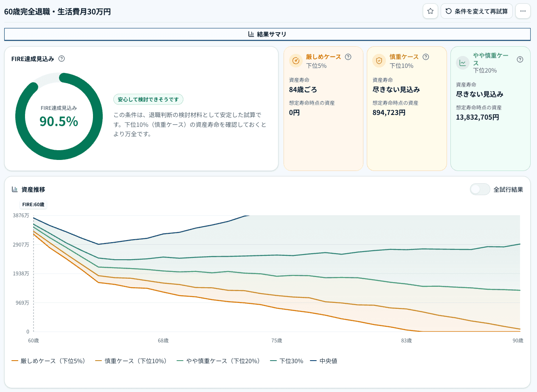The image size is (537, 392).
Task: Click the 75歳 x-axis label
Action: pos(277,341)
